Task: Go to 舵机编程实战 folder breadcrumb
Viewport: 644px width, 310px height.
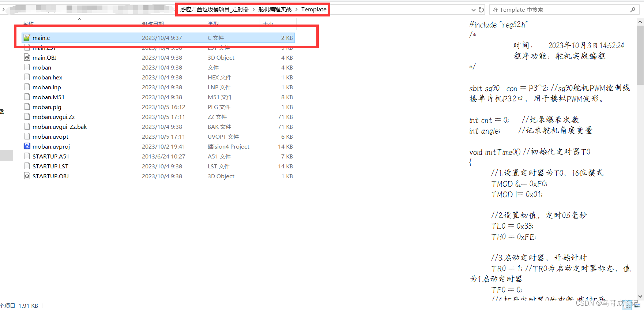Action: pyautogui.click(x=275, y=10)
